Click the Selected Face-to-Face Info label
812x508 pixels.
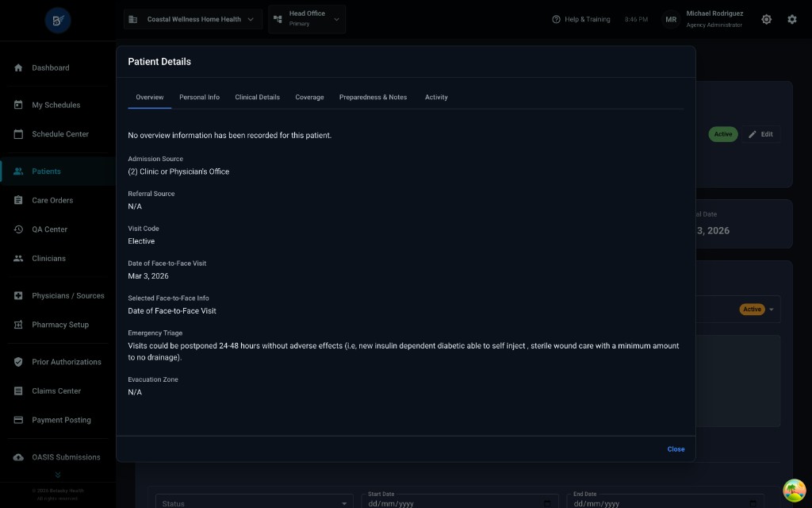pyautogui.click(x=168, y=298)
